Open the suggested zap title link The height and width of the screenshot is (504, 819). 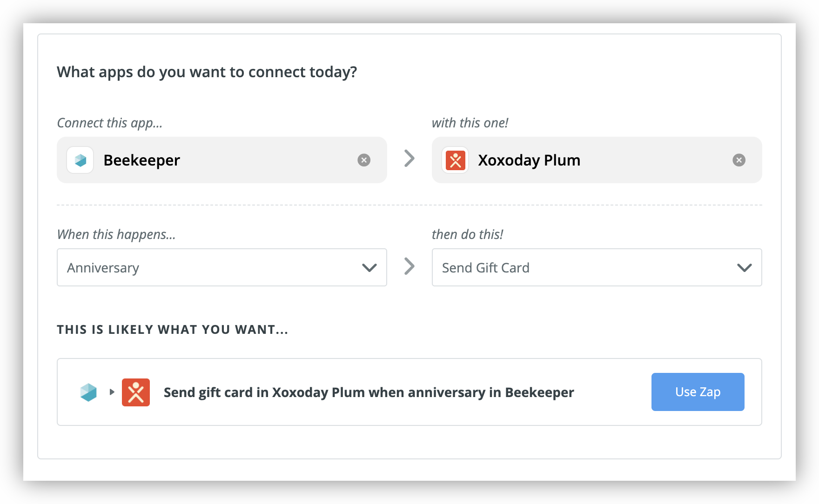click(369, 392)
